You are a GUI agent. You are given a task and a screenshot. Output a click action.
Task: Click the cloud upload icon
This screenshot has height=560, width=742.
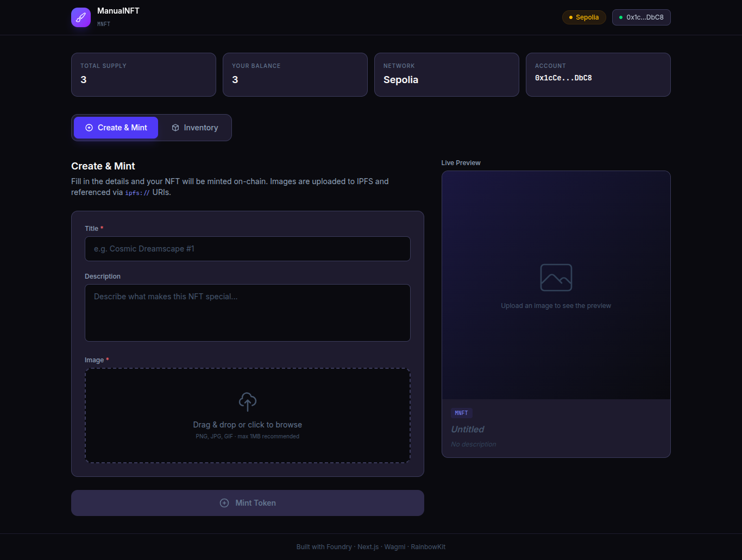[248, 402]
